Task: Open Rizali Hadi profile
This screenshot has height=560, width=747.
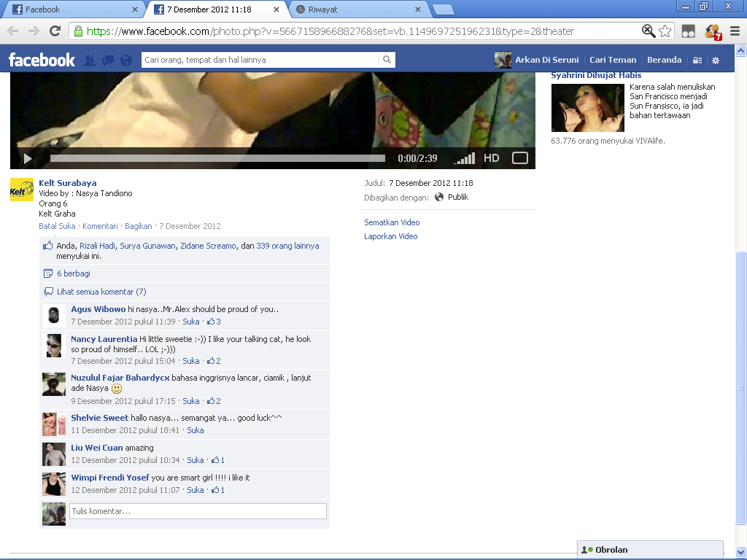Action: point(97,246)
